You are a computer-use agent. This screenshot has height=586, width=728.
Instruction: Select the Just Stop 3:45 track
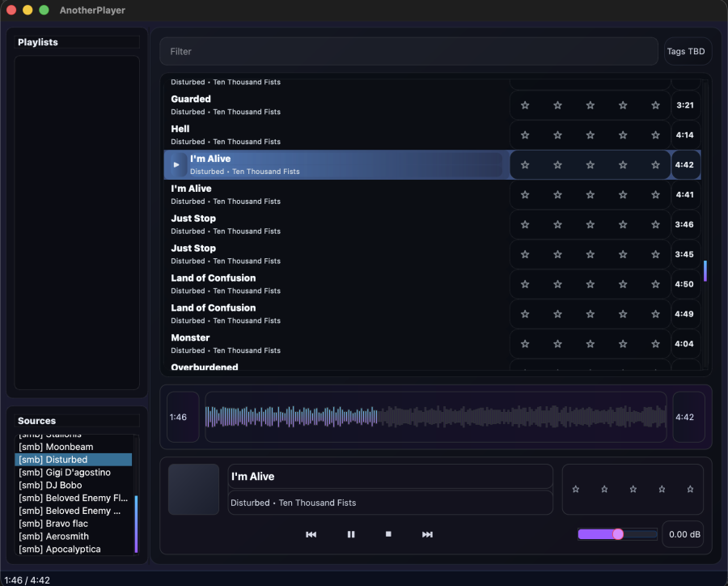tap(336, 254)
